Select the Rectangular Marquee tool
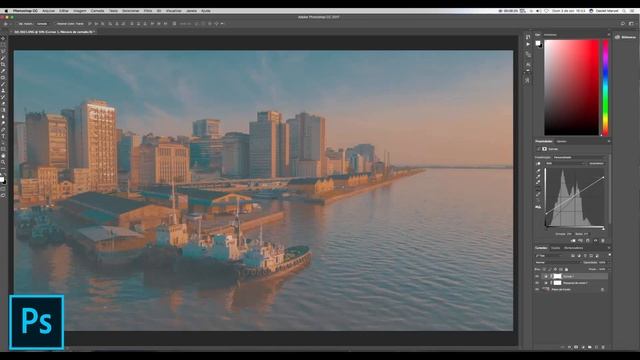640x360 pixels. (x=3, y=45)
